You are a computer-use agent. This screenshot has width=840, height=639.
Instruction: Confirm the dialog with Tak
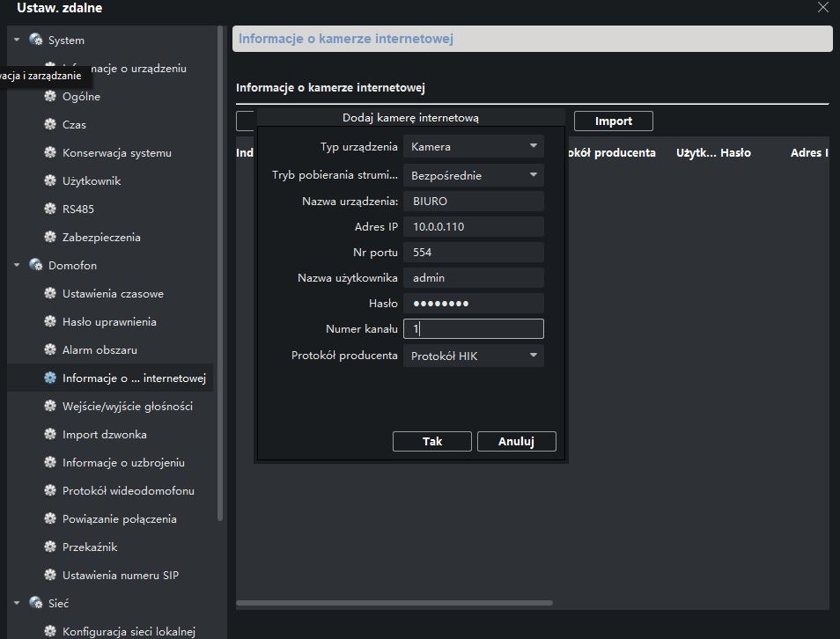tap(431, 442)
